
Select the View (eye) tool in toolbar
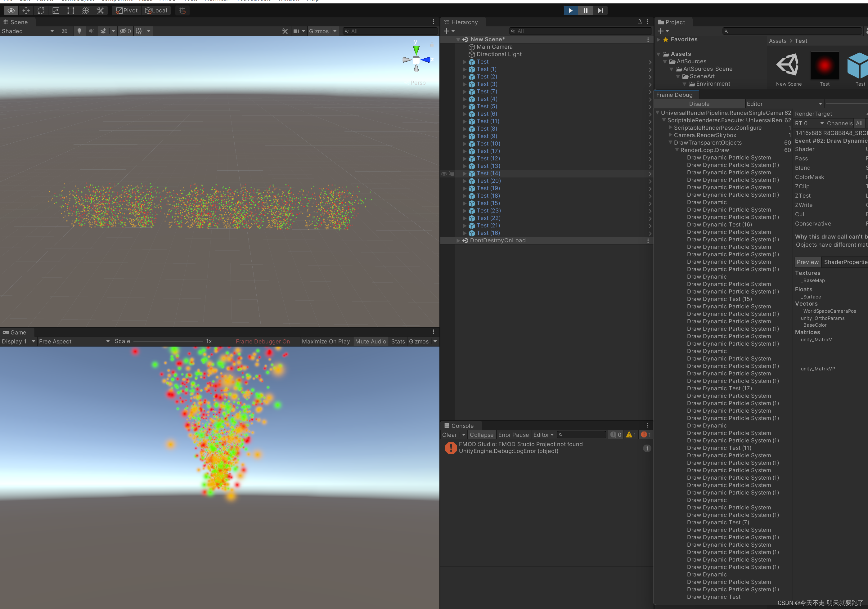(11, 11)
